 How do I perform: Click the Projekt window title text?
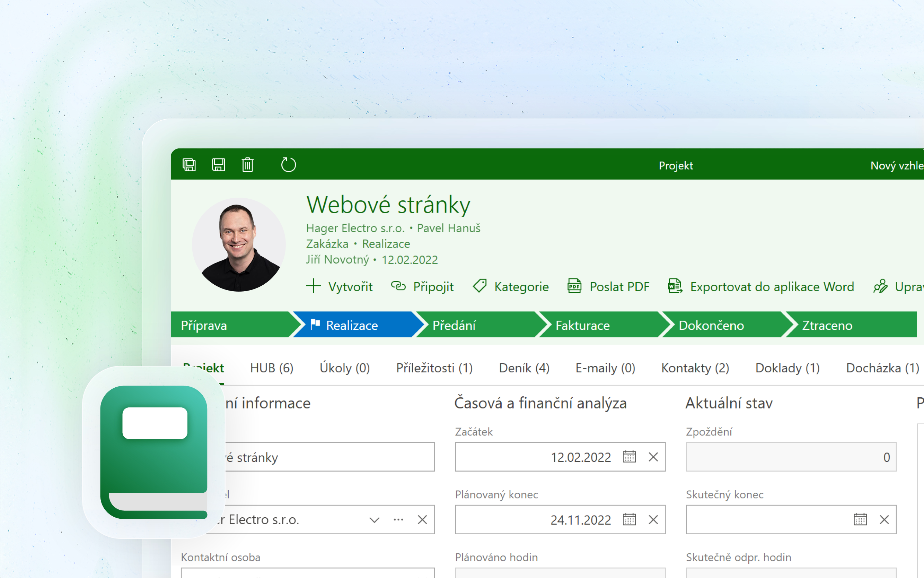(676, 165)
